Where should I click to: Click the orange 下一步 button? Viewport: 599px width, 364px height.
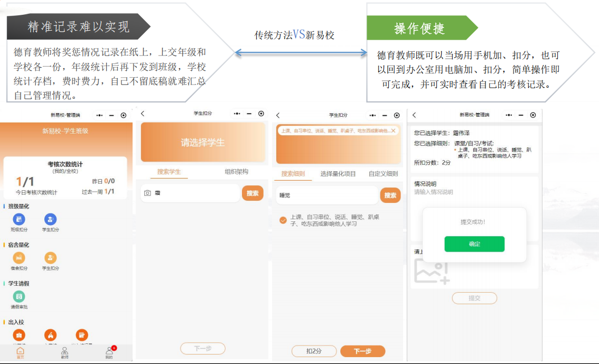[362, 351]
